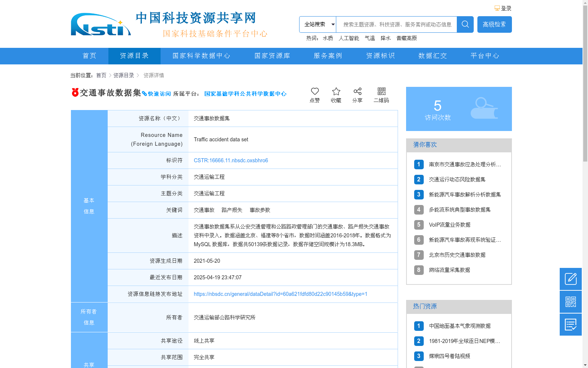Open the 资源目录 navigation tab
The width and height of the screenshot is (588, 368).
(135, 56)
